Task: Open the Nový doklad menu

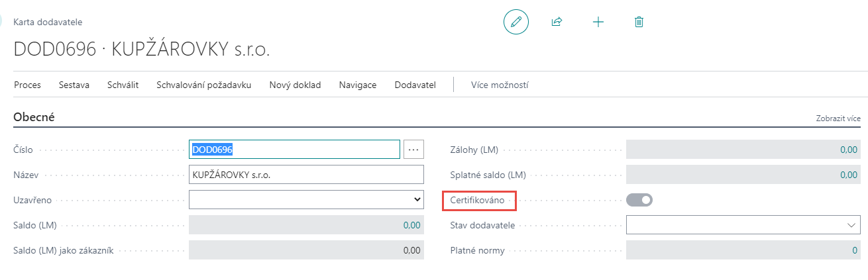Action: click(295, 85)
